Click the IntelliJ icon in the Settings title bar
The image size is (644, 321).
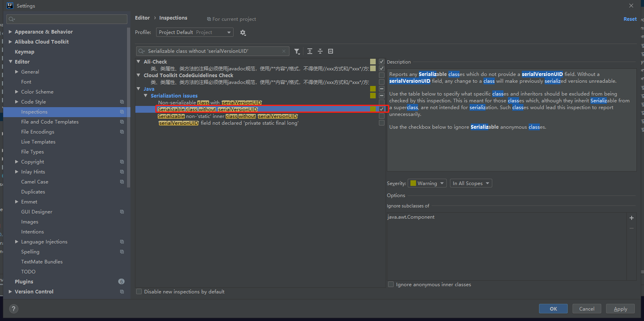10,6
